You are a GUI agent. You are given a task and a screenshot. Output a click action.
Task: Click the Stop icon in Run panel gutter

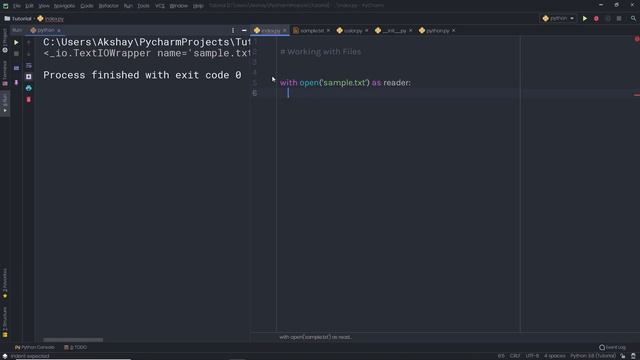click(16, 53)
